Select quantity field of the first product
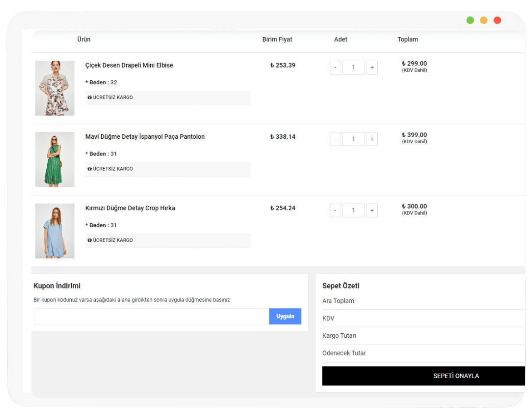This screenshot has width=532, height=419. coord(354,68)
